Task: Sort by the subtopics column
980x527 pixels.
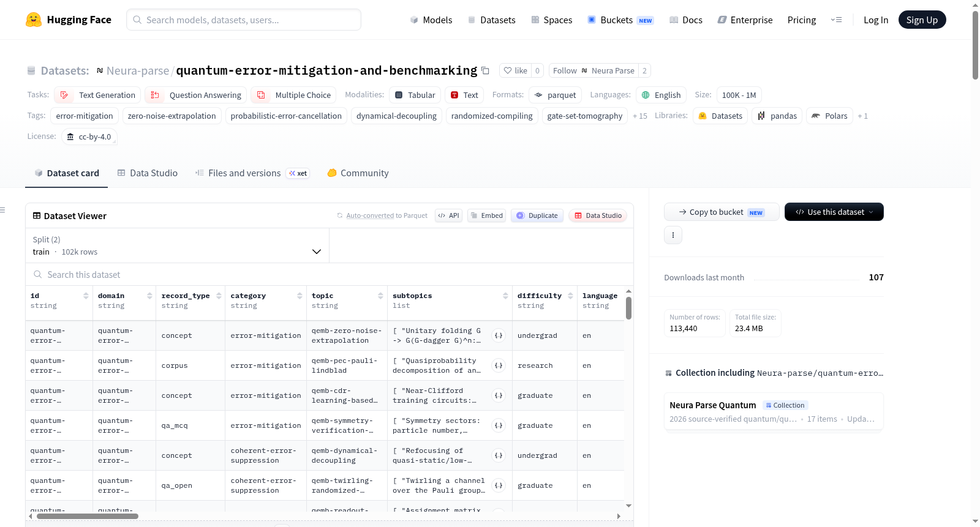Action: [x=505, y=296]
